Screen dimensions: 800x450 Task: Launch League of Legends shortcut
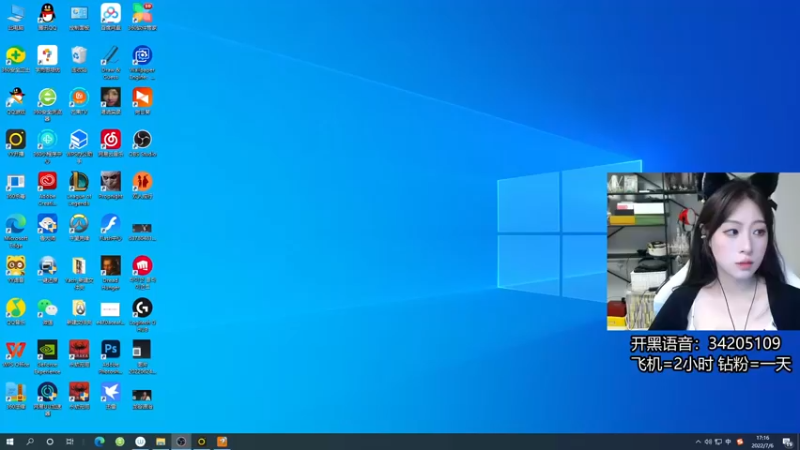tap(79, 188)
